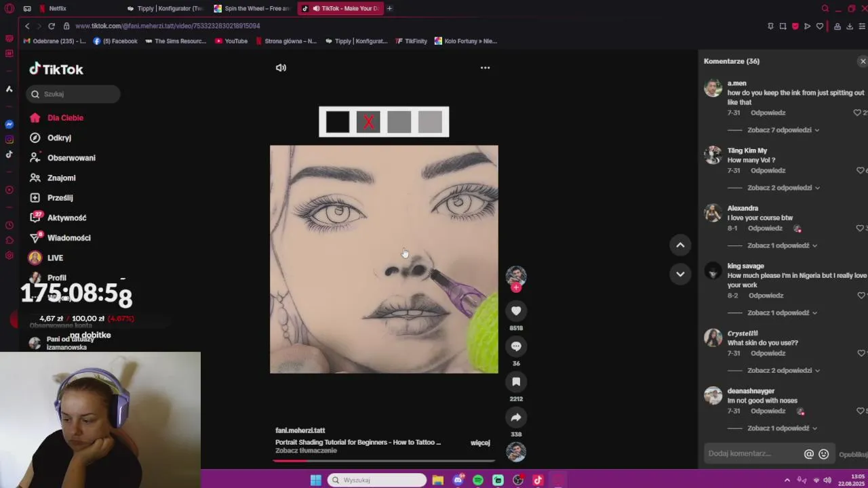This screenshot has width=868, height=488.
Task: Click the browser address bar URL
Action: coord(167,26)
